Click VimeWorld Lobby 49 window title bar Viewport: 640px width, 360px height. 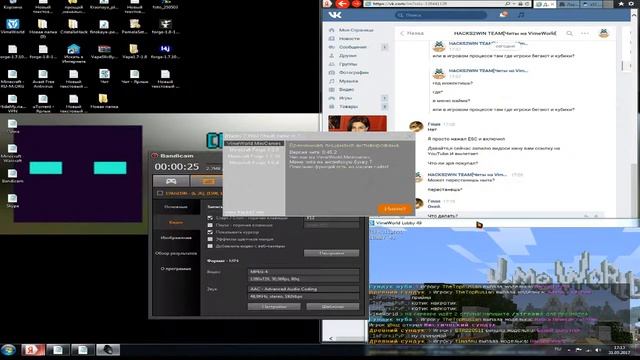[504, 223]
